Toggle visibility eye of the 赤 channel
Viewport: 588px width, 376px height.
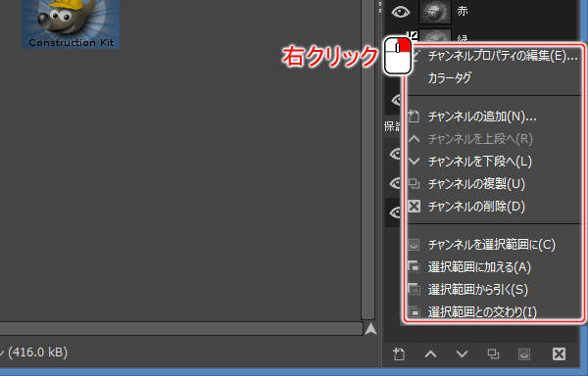click(401, 12)
